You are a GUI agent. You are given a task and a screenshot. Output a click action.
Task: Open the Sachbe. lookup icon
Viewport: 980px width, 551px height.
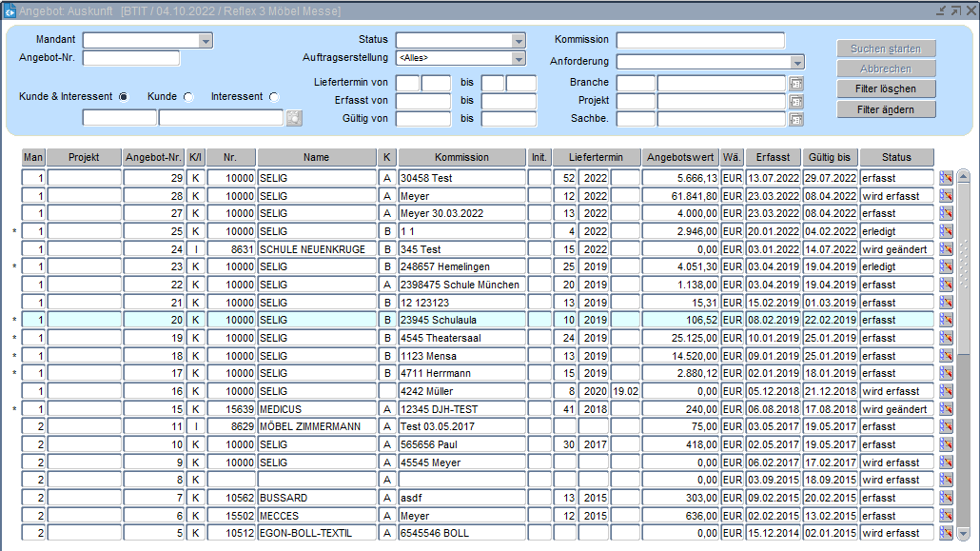tap(796, 119)
